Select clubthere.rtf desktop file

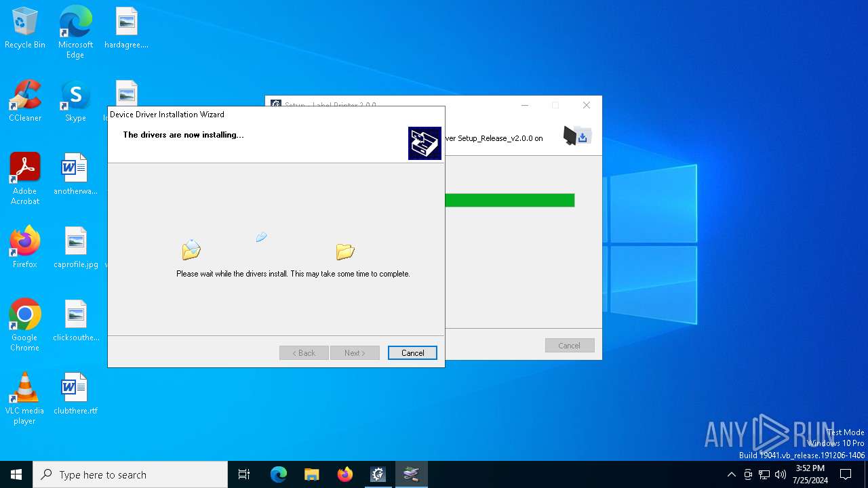coord(75,394)
